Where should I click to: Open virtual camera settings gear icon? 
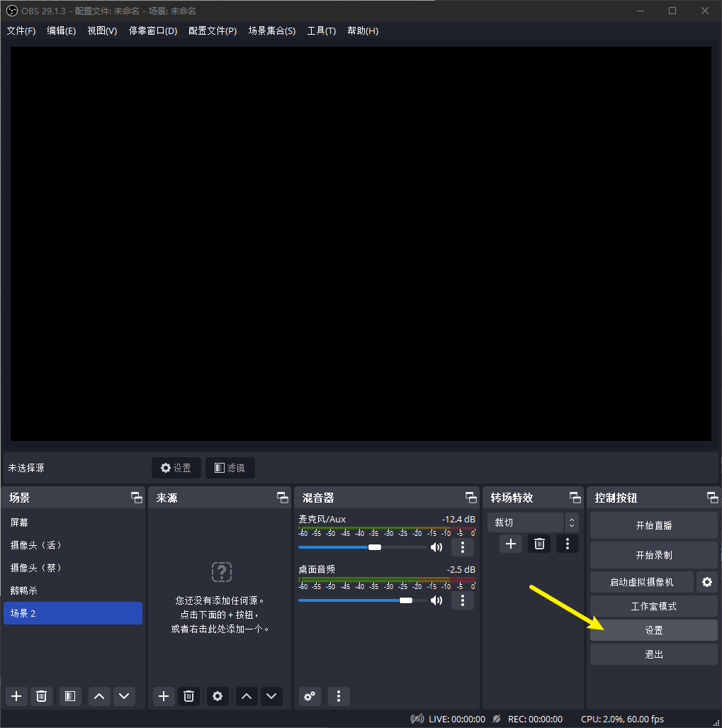(707, 582)
